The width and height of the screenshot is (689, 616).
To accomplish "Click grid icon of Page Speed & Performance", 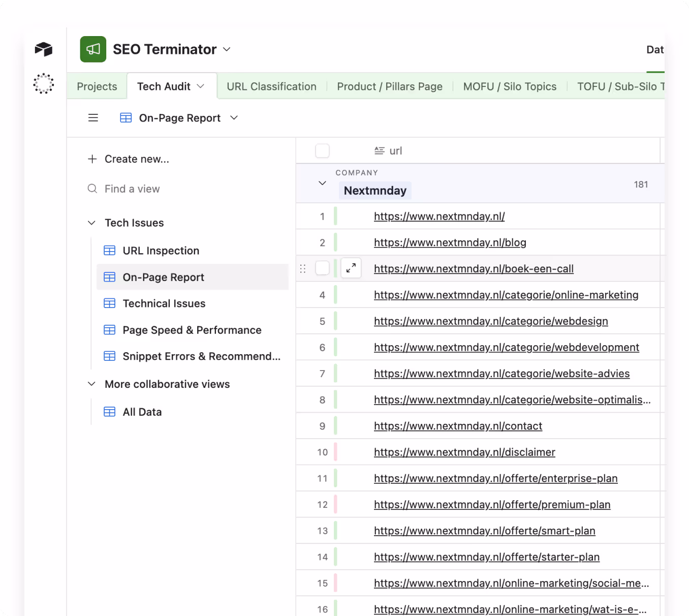I will tap(110, 330).
